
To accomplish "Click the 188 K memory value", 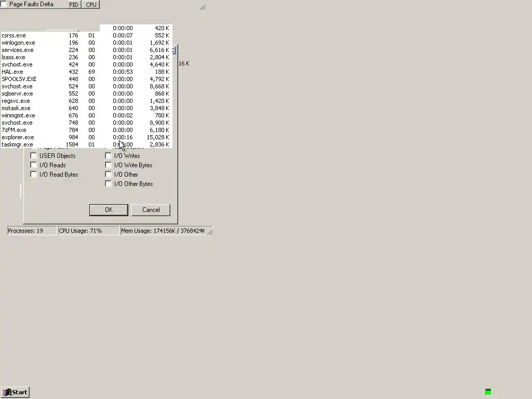I will click(162, 72).
